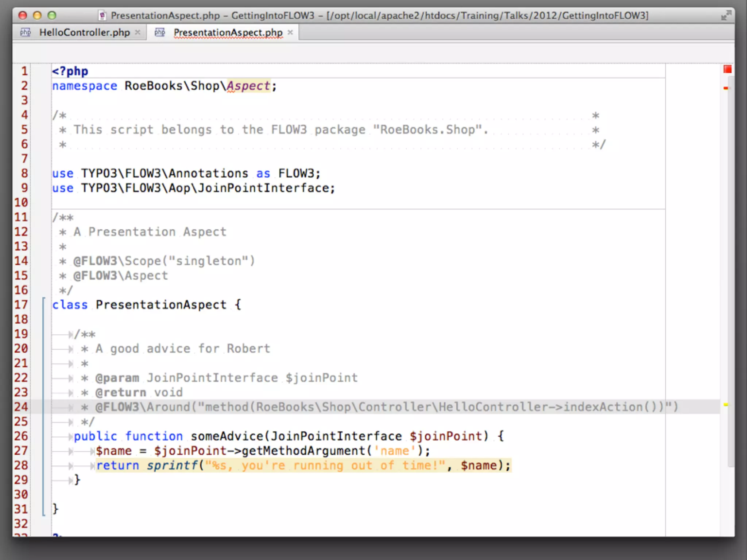Click the class fold bracket at line 17
Screen dimensions: 747x560
click(x=44, y=300)
